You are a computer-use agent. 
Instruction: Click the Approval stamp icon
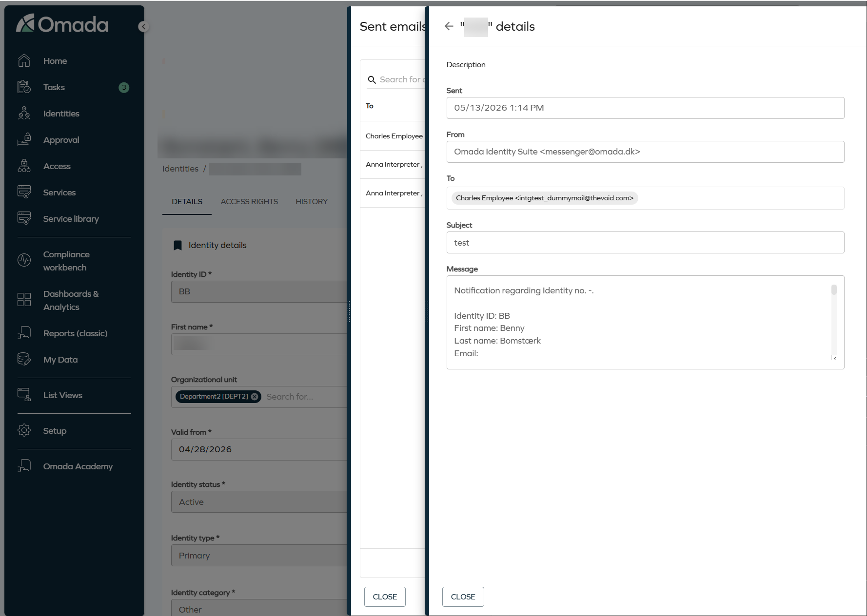[x=24, y=139]
